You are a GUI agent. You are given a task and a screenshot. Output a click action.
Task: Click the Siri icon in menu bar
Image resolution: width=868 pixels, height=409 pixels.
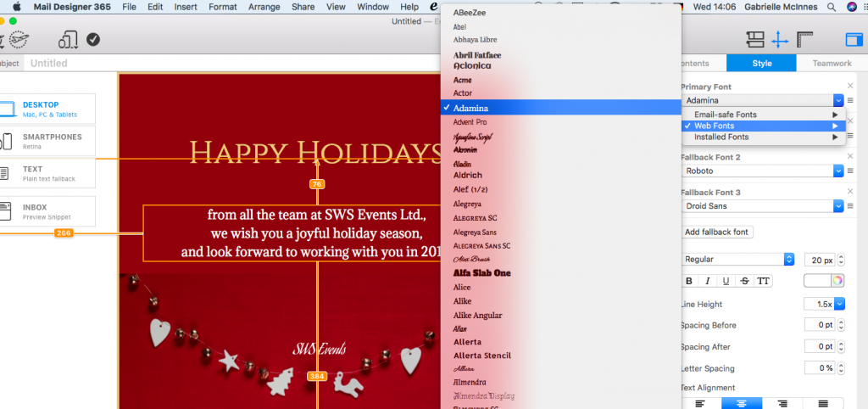coord(852,7)
